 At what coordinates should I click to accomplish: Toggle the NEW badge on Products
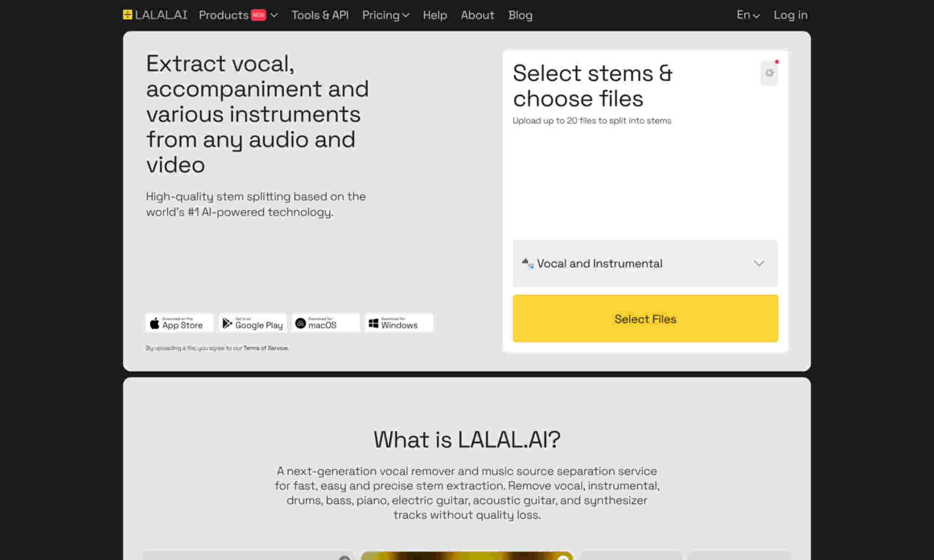pos(257,15)
